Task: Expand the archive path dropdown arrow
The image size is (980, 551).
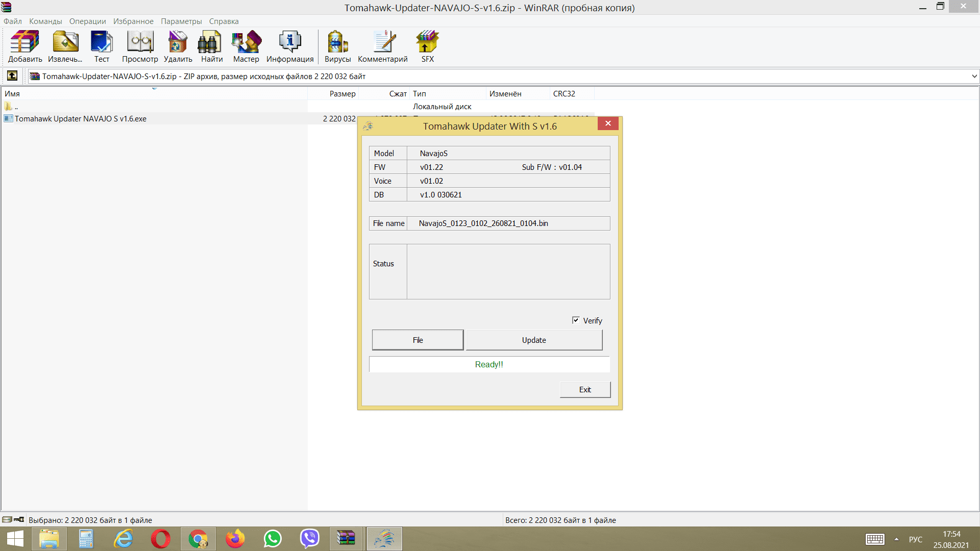Action: 974,77
